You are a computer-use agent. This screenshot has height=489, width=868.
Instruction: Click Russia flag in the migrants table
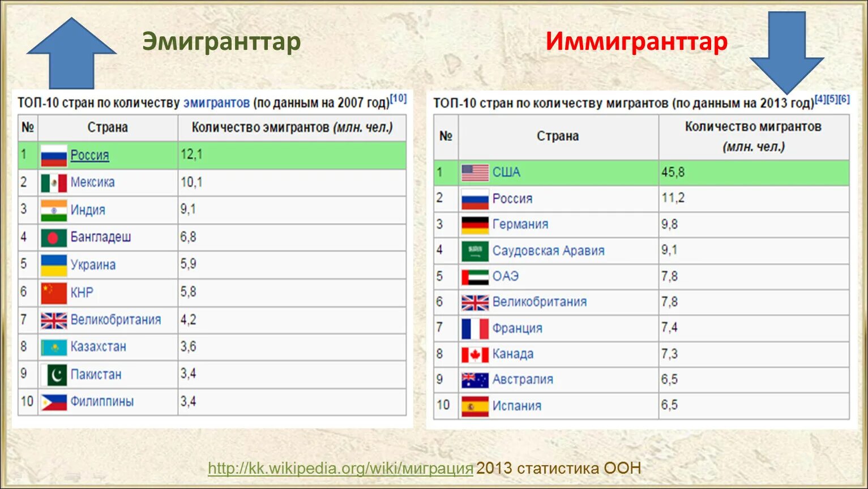click(x=474, y=199)
